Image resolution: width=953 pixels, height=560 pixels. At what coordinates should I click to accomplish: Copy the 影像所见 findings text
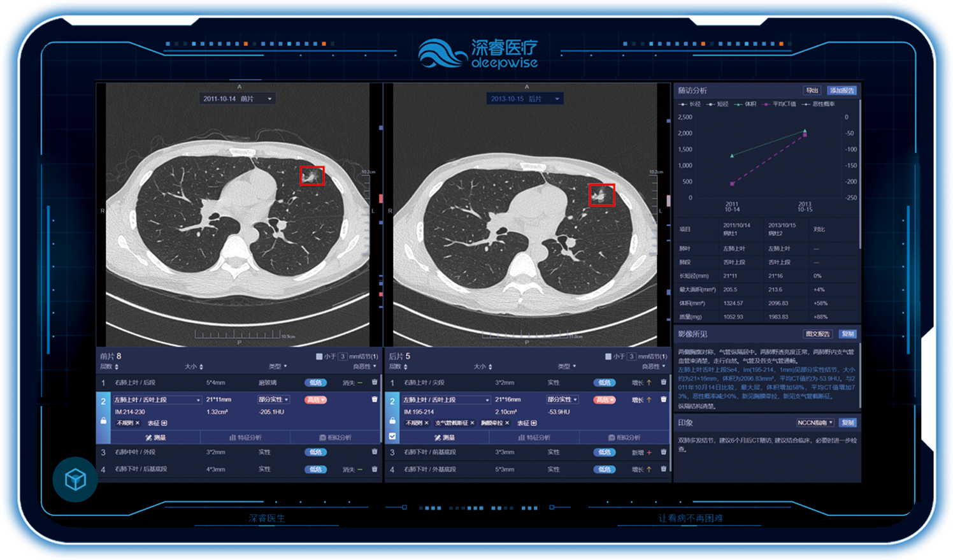point(848,334)
